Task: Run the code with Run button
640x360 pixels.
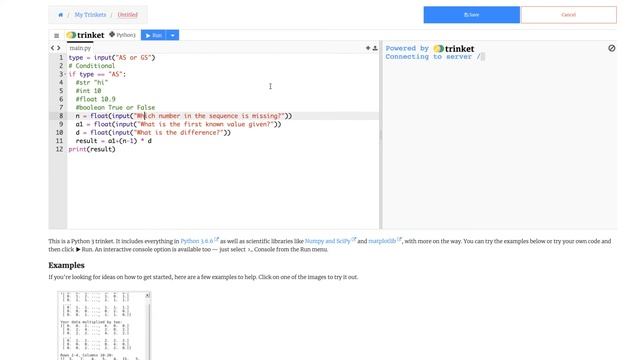Action: tap(153, 36)
